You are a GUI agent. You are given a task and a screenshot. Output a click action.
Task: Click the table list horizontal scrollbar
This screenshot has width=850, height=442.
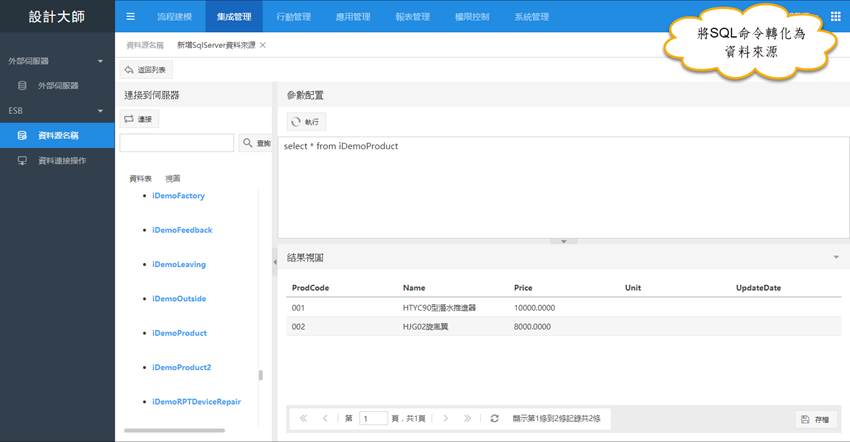175,431
